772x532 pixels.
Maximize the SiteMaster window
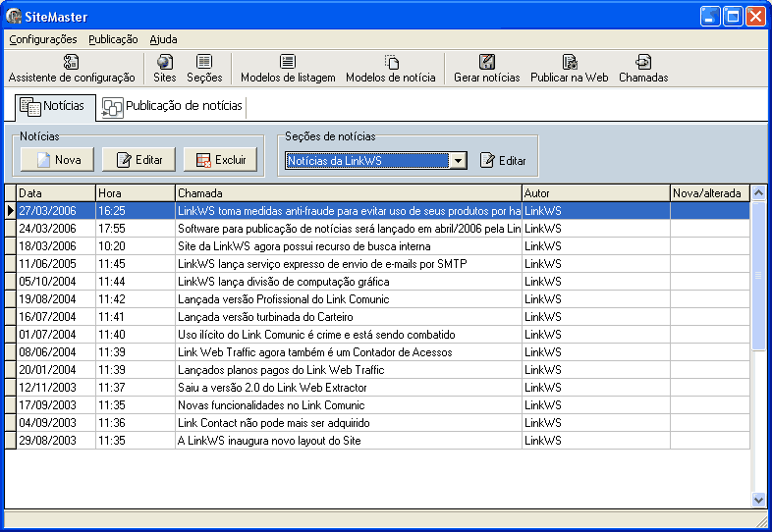(x=733, y=17)
